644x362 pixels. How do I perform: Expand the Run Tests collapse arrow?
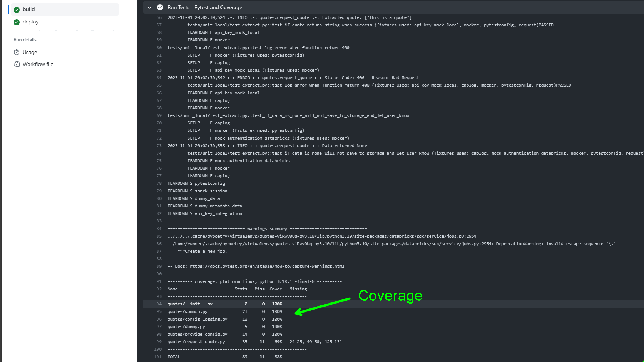point(149,7)
